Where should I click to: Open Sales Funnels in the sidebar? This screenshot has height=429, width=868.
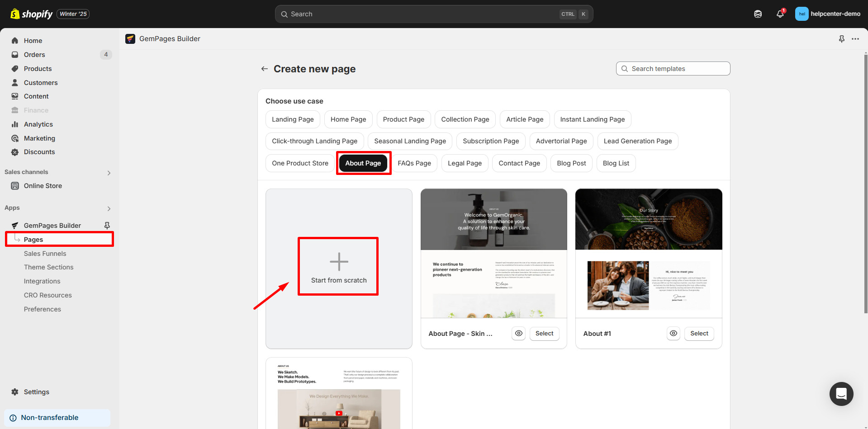point(45,254)
